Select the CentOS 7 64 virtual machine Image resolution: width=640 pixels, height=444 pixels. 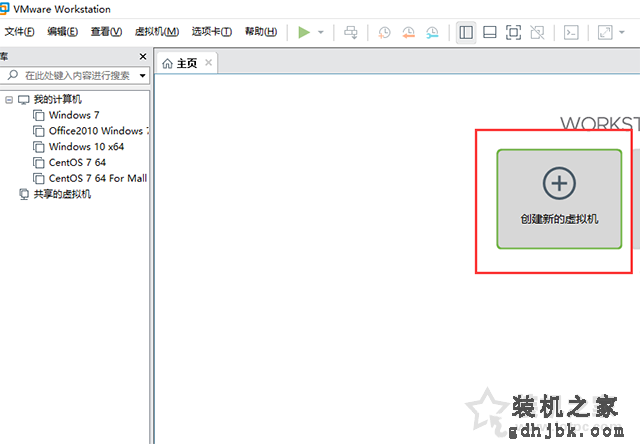tap(77, 162)
